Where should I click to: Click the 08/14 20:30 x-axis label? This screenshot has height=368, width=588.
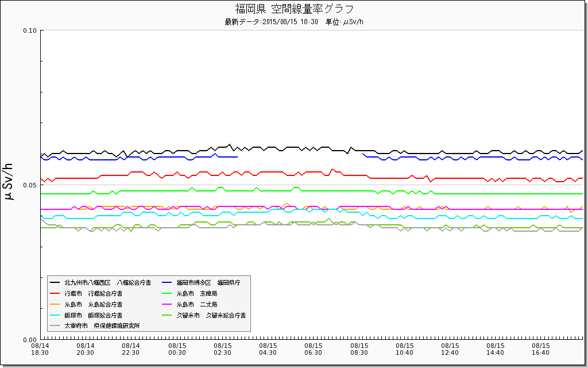[x=86, y=349]
